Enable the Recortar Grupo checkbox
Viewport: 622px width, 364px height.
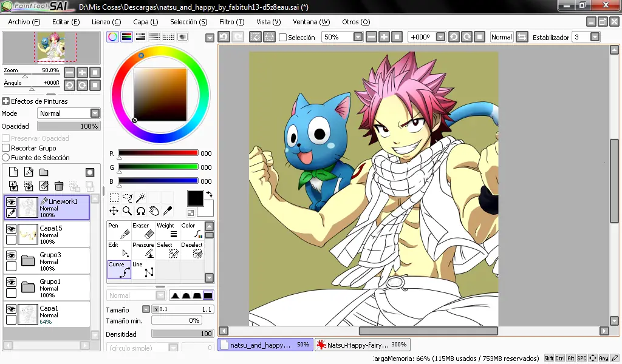[6, 148]
